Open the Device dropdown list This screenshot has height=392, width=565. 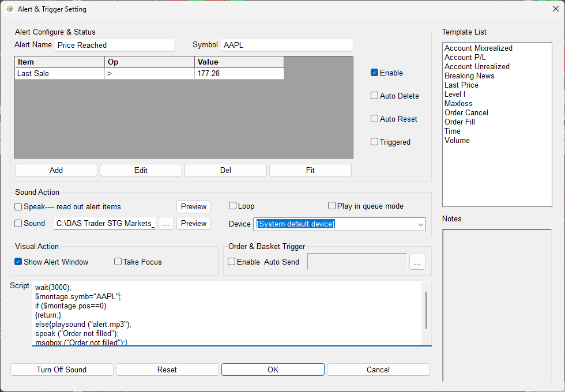[x=420, y=224]
